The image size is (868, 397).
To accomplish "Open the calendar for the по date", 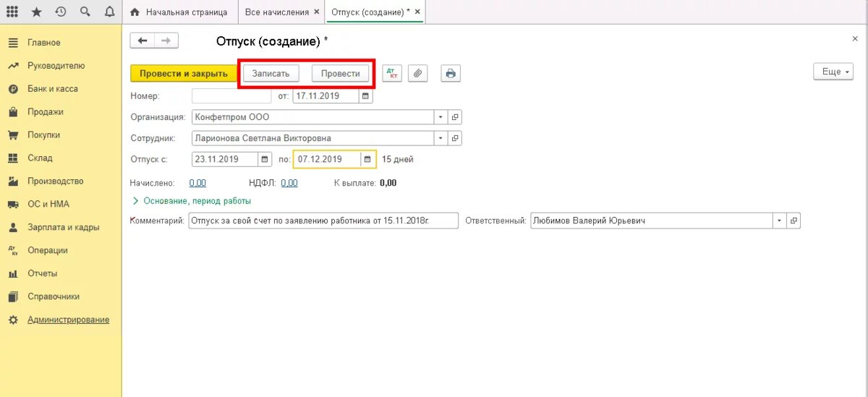I will coord(368,159).
